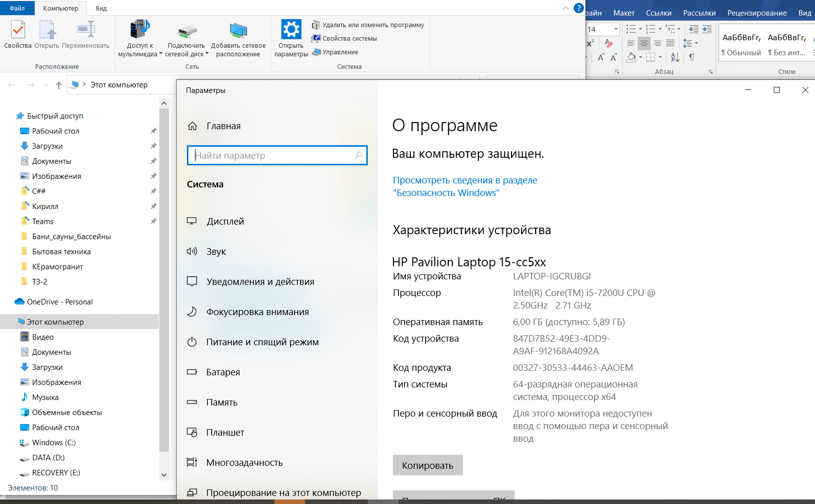The width and height of the screenshot is (815, 504).
Task: Decrease paragraph indent in Word
Action: pyautogui.click(x=694, y=29)
